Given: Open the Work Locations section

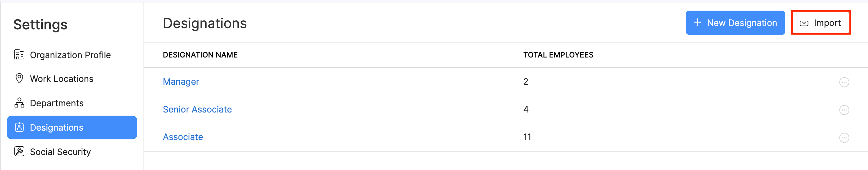Looking at the screenshot, I should (61, 78).
